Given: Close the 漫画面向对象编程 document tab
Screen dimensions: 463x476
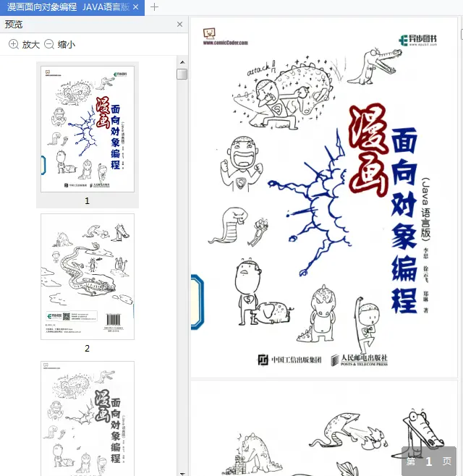Looking at the screenshot, I should 136,7.
